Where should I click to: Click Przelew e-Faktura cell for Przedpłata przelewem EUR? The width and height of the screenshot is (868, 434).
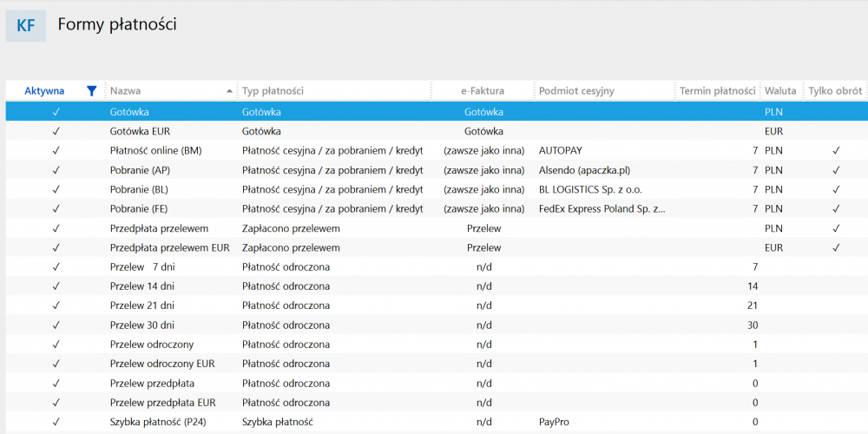[483, 247]
